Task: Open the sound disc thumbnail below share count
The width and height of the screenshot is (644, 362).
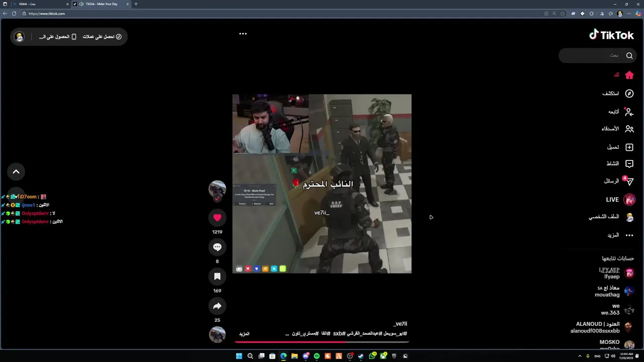Action: click(x=217, y=335)
